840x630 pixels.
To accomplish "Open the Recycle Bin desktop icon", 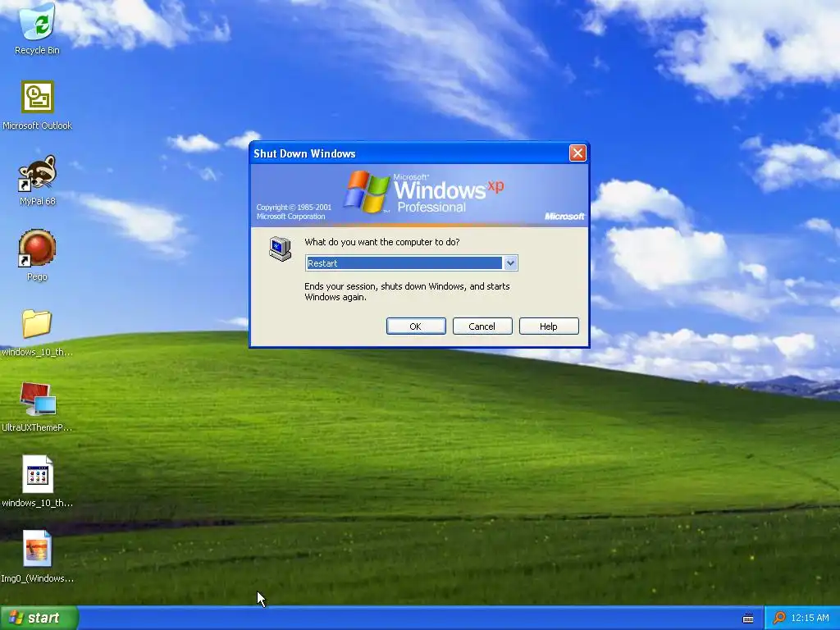I will [37, 21].
